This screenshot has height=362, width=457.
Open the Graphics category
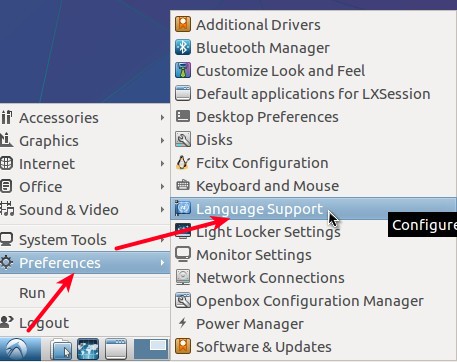click(x=85, y=141)
